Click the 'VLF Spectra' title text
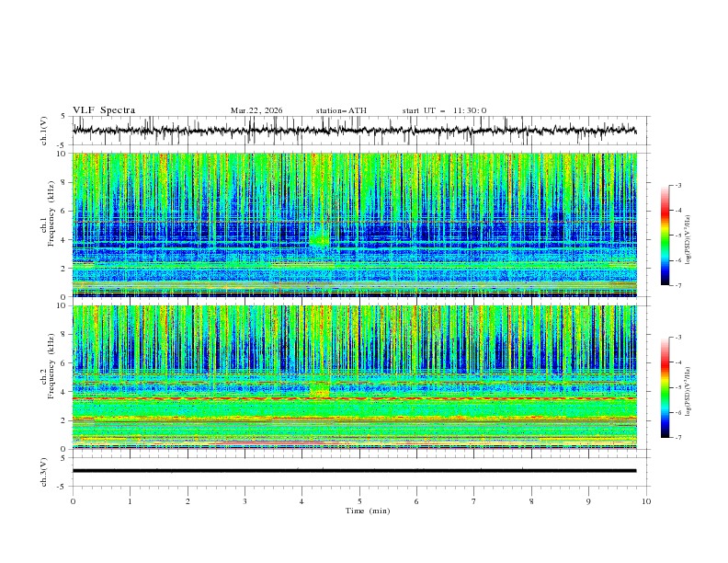728x563 pixels. [104, 110]
